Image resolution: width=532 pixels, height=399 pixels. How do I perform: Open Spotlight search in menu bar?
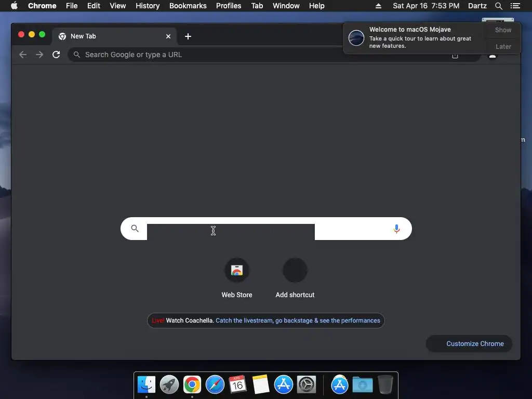click(x=498, y=6)
